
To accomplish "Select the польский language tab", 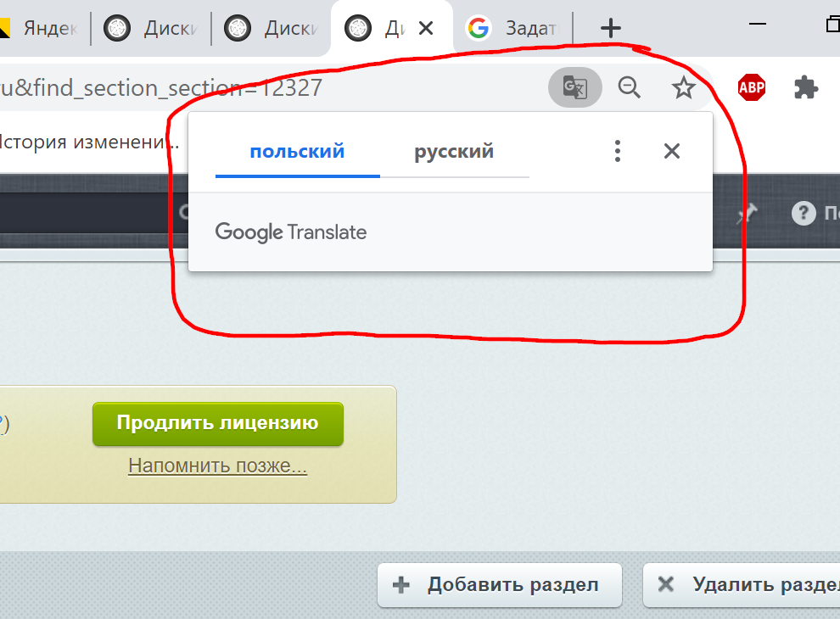I will tap(297, 152).
